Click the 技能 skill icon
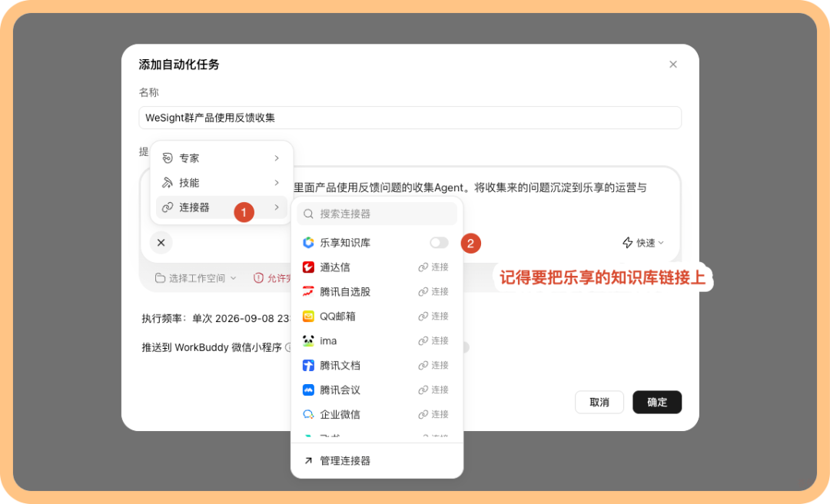The height and width of the screenshot is (504, 830). pyautogui.click(x=168, y=183)
